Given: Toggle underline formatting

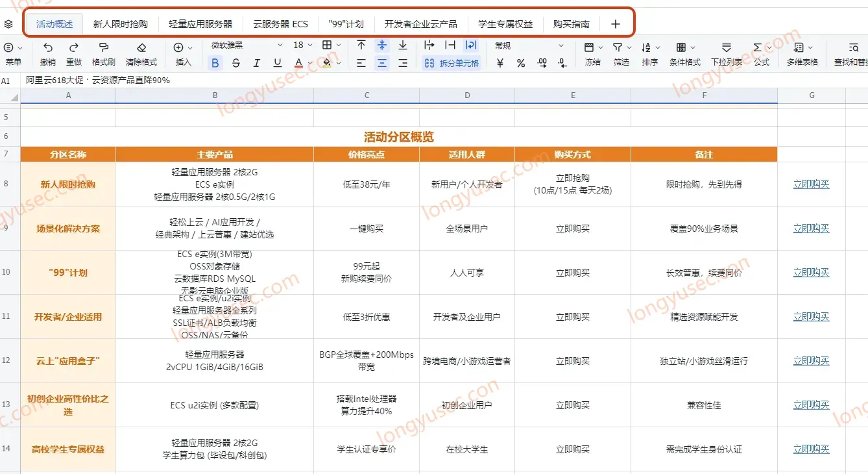Looking at the screenshot, I should [x=278, y=63].
